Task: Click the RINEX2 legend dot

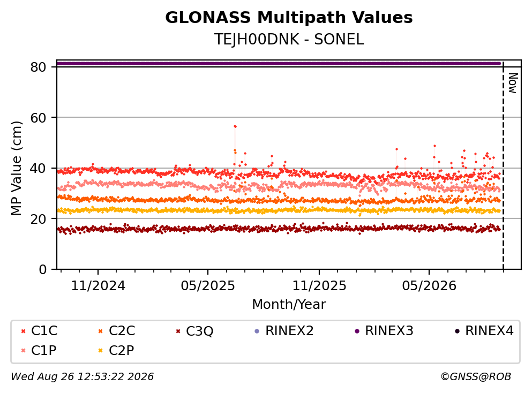Action: point(257,331)
